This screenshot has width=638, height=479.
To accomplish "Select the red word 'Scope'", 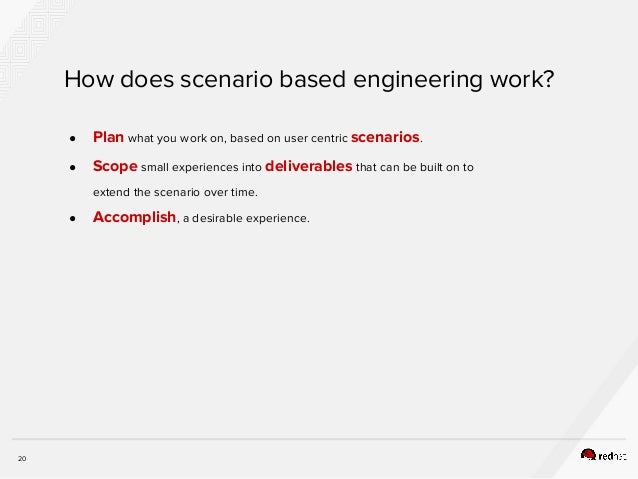I will [115, 166].
